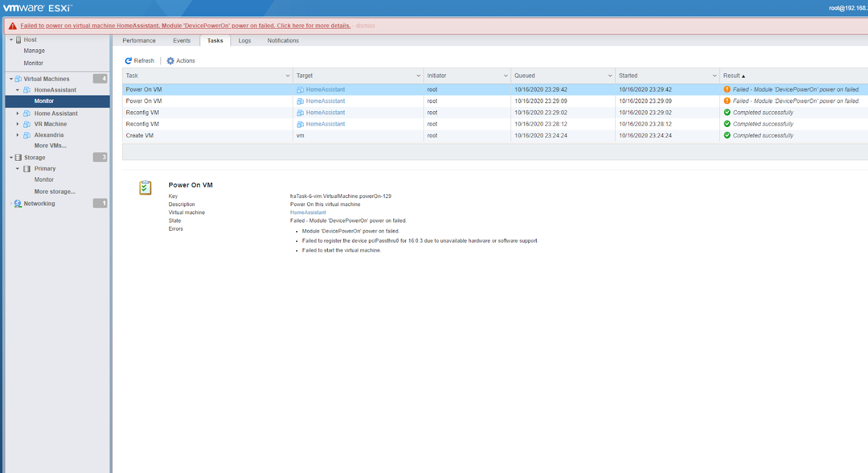
Task: Open the failed power on alert details link
Action: click(186, 26)
